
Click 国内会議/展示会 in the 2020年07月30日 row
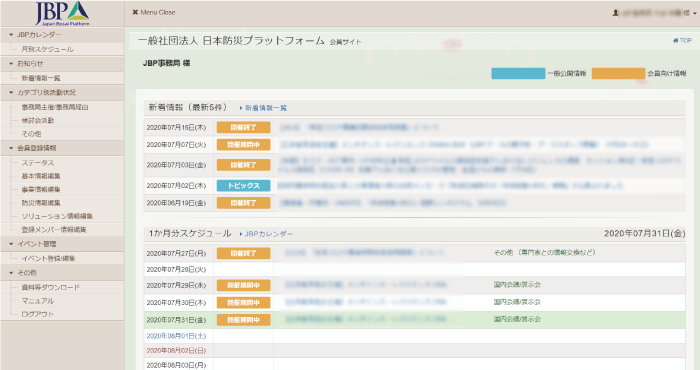pos(517,302)
